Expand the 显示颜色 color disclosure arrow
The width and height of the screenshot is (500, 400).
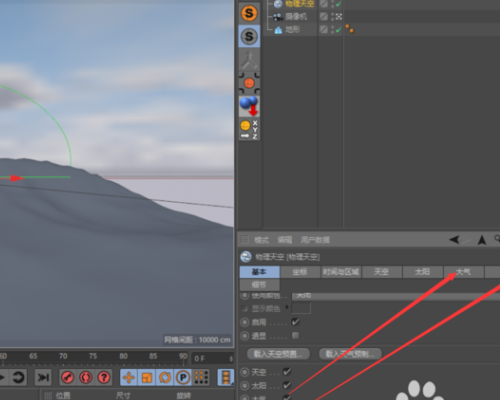tap(287, 307)
